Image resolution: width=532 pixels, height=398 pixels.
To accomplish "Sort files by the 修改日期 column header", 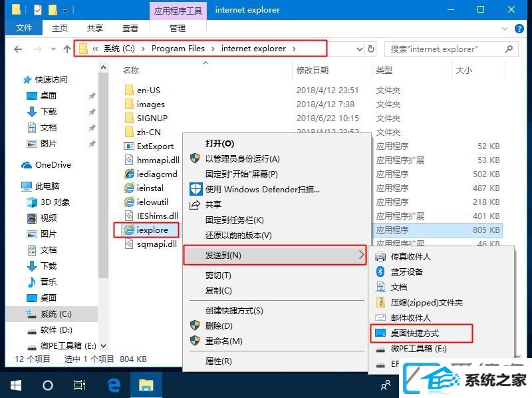I will coord(313,71).
